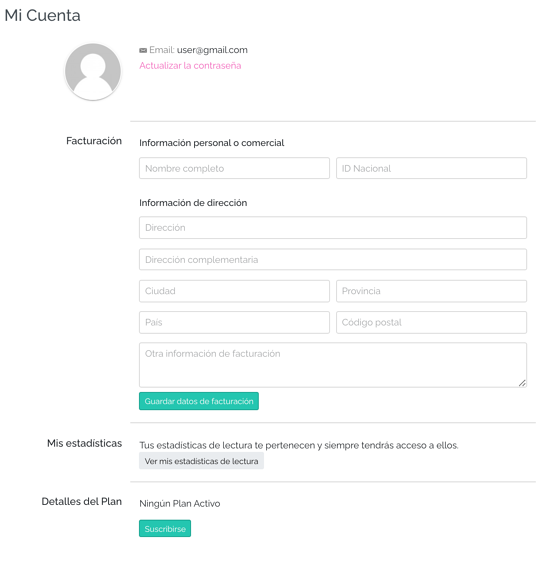Click the profile avatar picture
Viewport: 548px width, 564px height.
tap(93, 72)
